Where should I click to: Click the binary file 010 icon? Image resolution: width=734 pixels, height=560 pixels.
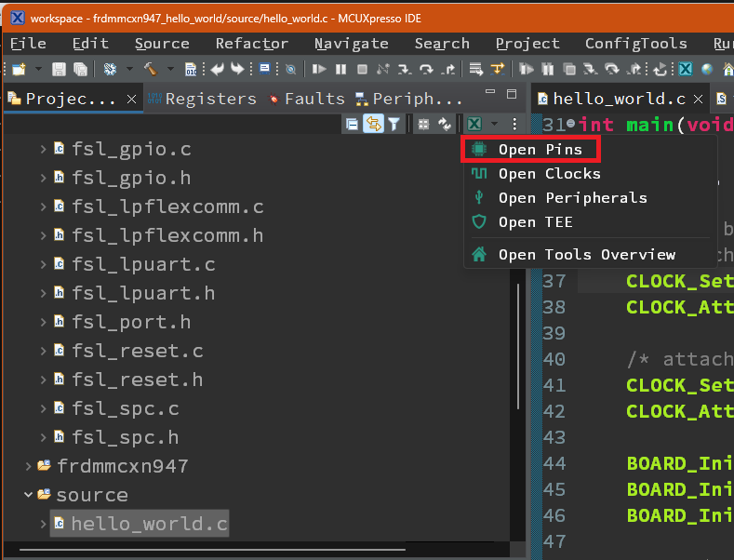[x=190, y=69]
